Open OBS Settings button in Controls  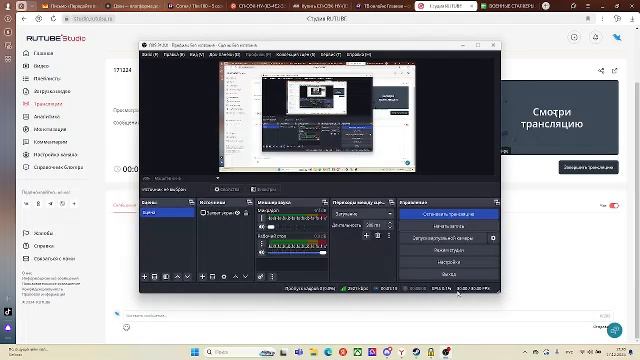pos(449,262)
